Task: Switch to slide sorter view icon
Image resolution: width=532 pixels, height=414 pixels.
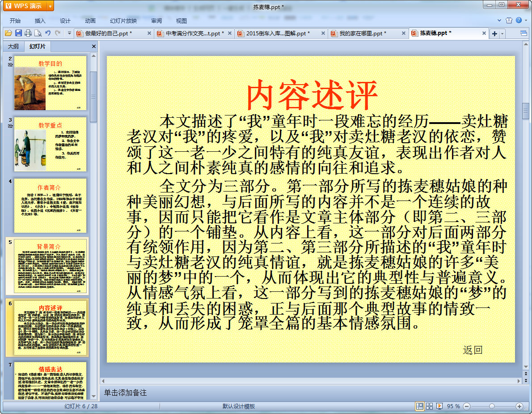Action: tap(429, 406)
